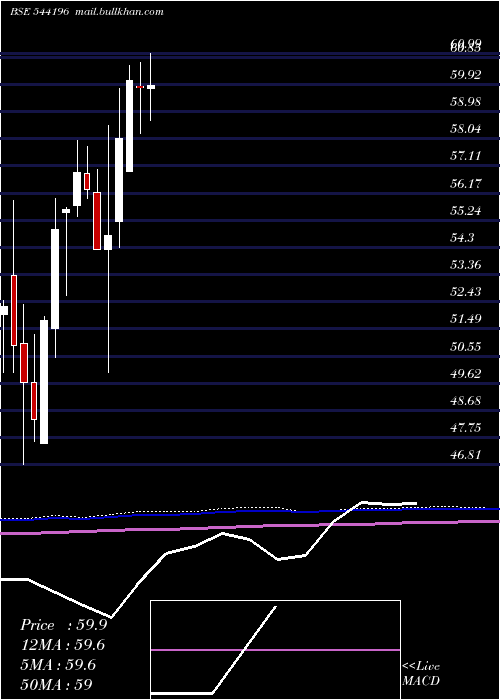Select the 50.55 price axis label
Image resolution: width=500 pixels, height=700 pixels.
click(466, 346)
